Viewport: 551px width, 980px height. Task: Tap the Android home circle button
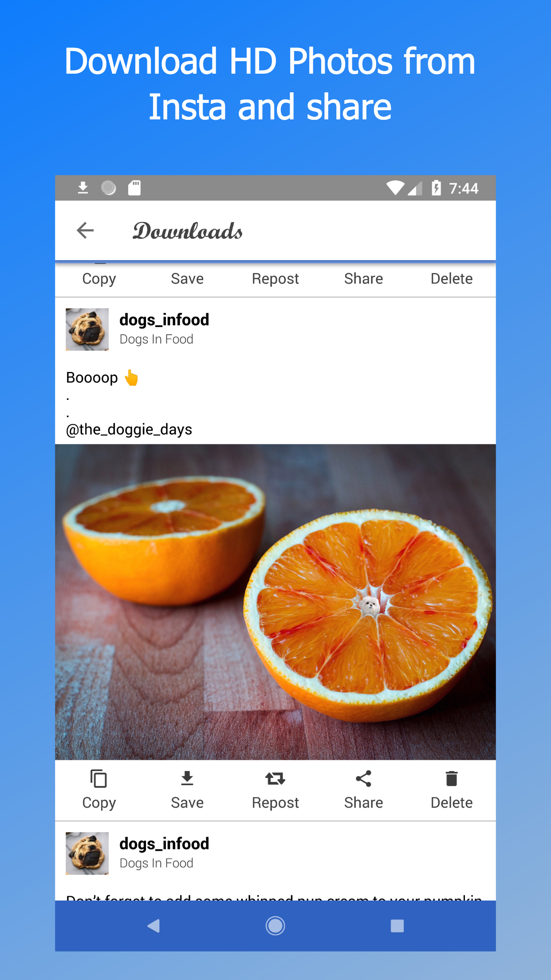[x=275, y=926]
